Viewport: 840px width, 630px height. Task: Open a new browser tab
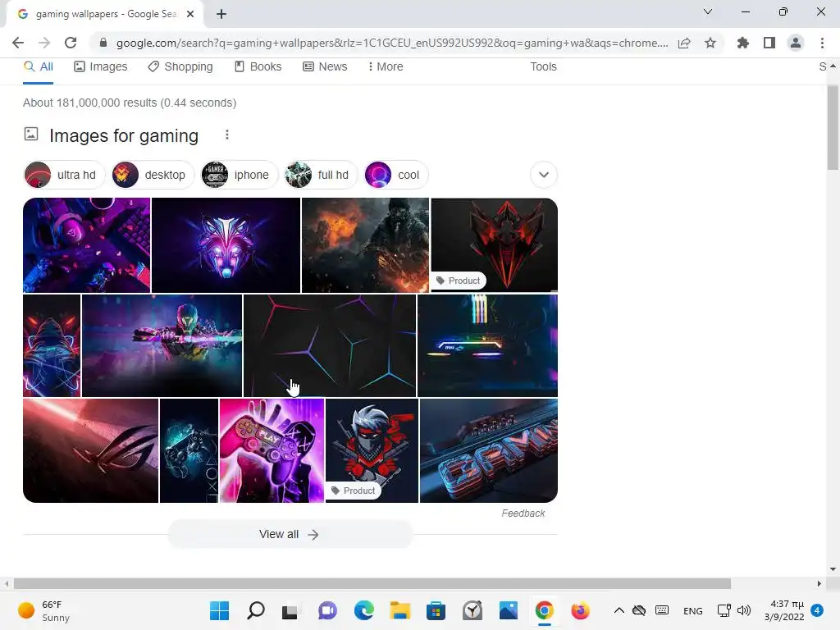point(221,14)
